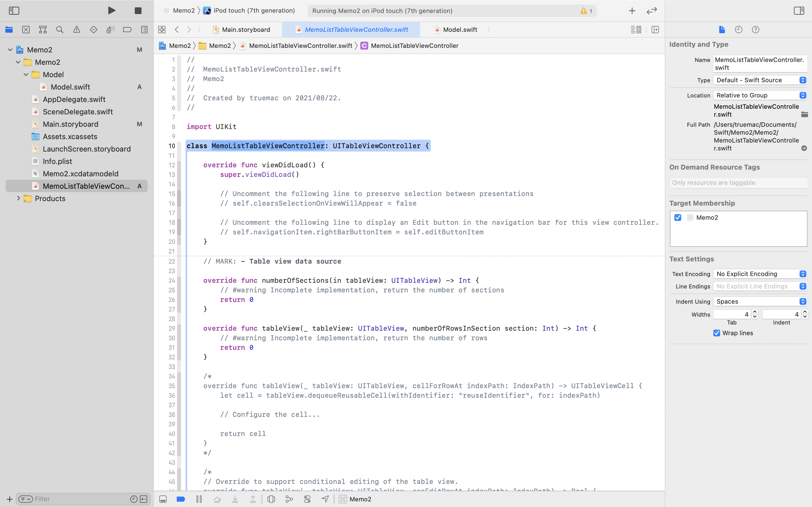Stop the running Memo2 app
The width and height of the screenshot is (812, 507).
138,11
